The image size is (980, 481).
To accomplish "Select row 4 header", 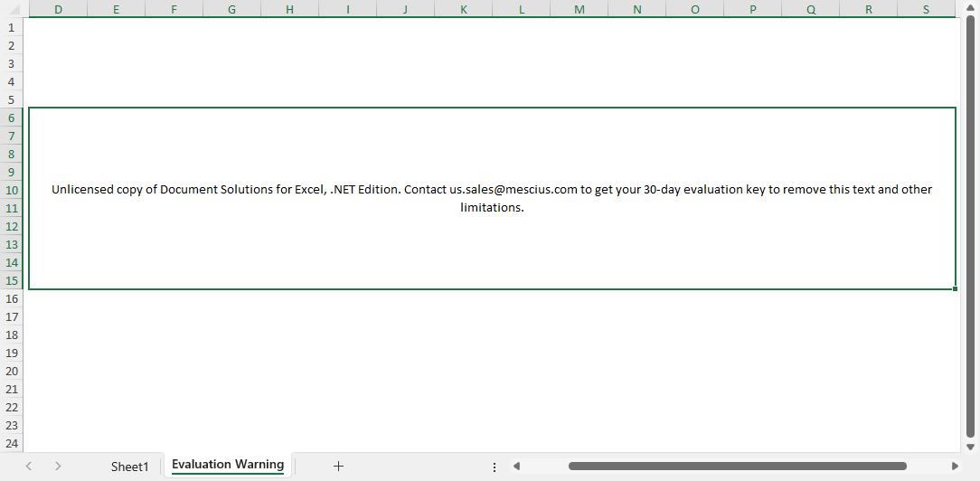I will tap(11, 82).
